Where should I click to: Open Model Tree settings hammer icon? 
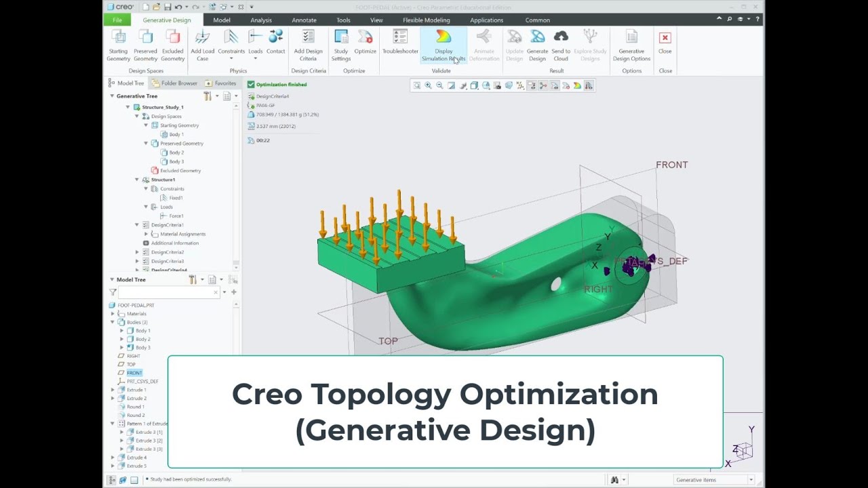coord(193,279)
